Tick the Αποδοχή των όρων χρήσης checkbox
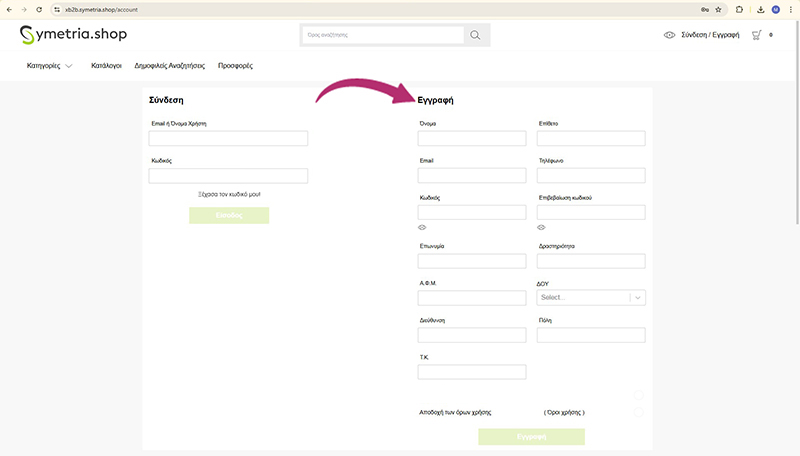Image resolution: width=800 pixels, height=456 pixels. point(638,411)
